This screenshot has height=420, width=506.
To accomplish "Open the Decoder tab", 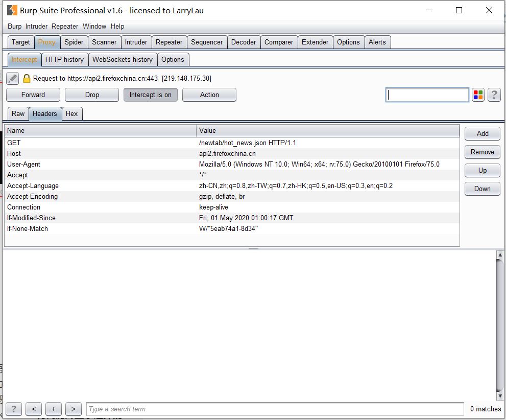I will click(x=244, y=42).
